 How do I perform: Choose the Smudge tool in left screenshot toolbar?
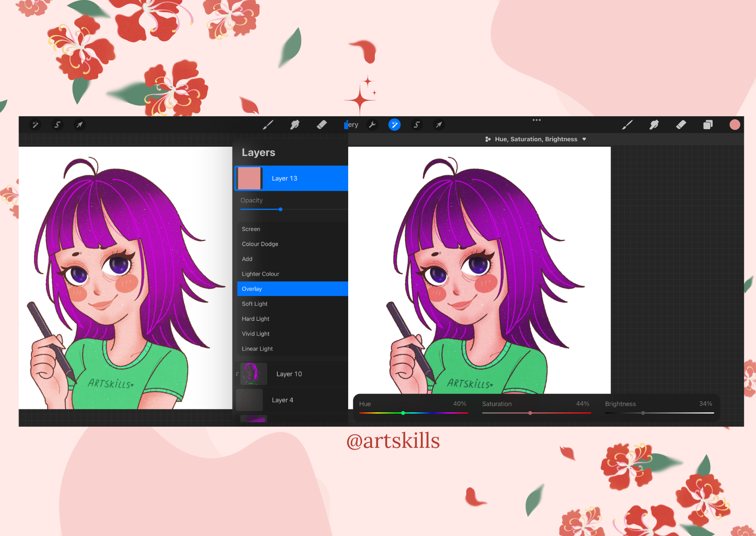point(295,125)
